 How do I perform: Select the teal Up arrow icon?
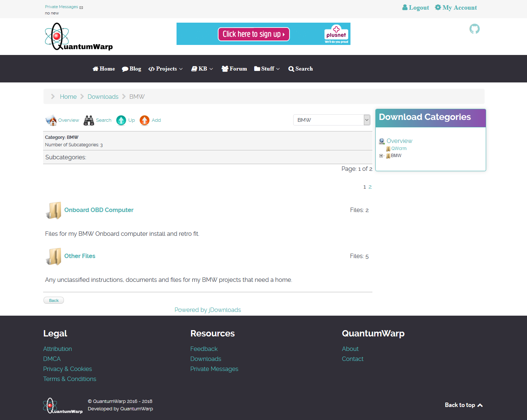(121, 120)
